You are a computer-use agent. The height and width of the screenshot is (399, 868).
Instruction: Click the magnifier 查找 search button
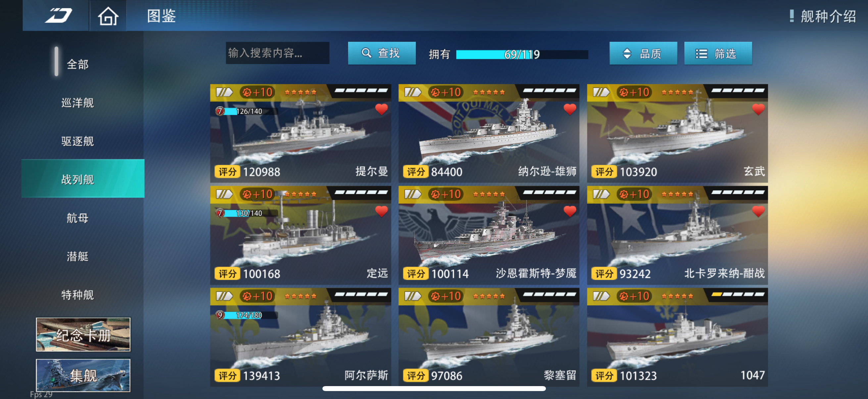[381, 53]
